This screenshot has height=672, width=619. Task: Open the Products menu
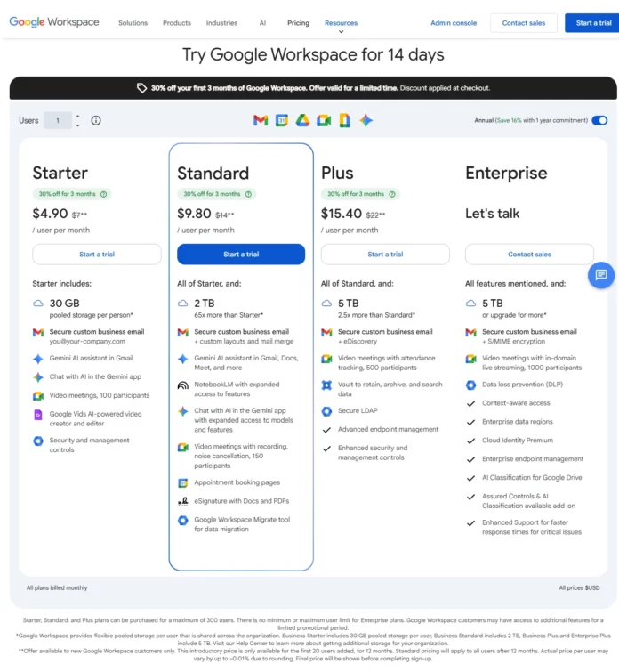click(177, 23)
